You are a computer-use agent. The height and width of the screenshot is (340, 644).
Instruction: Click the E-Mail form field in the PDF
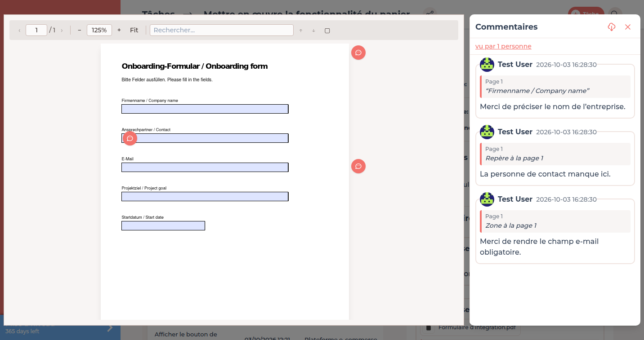[205, 168]
